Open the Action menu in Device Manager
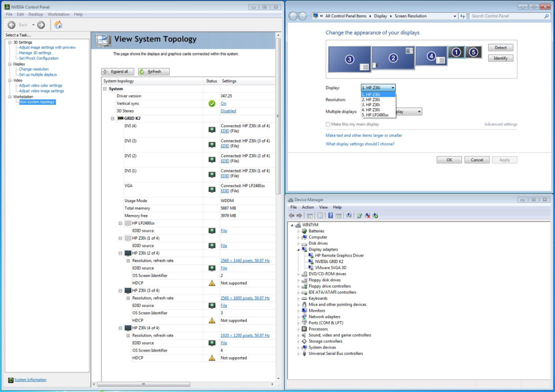 coord(308,207)
